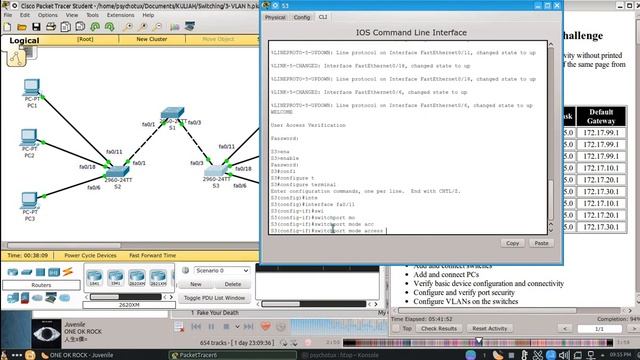Image resolution: width=640 pixels, height=360 pixels.
Task: Click the CLI terminal vertical scrollbar
Action: 551,137
